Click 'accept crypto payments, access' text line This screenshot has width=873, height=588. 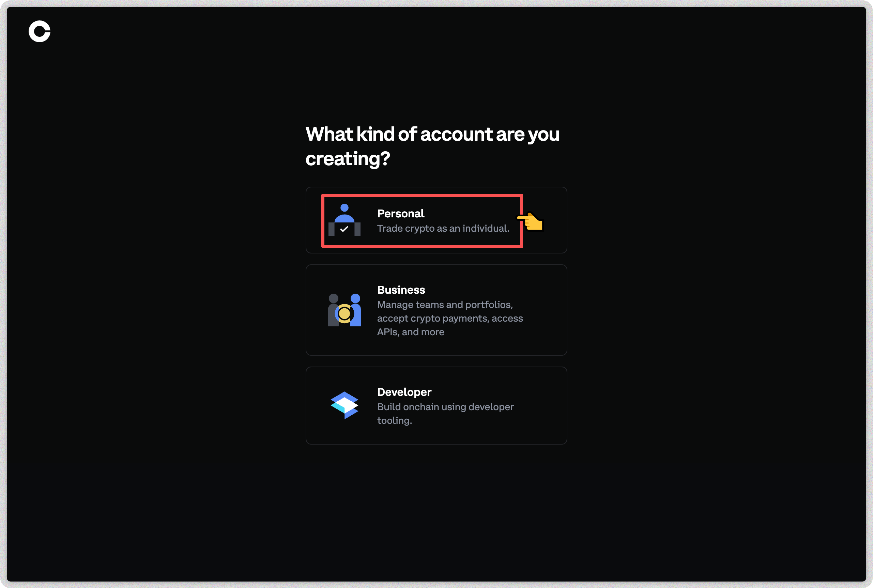450,318
